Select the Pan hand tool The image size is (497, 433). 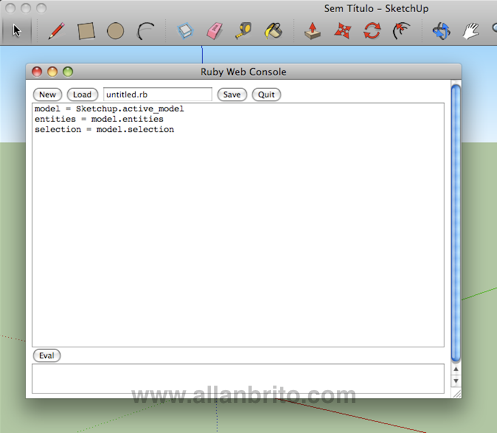[x=471, y=31]
